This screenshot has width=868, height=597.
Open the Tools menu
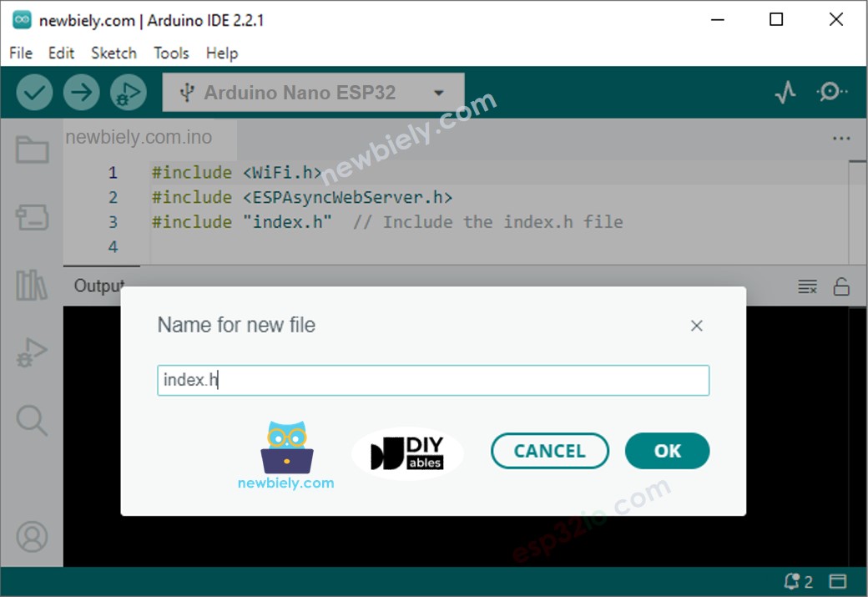click(171, 53)
